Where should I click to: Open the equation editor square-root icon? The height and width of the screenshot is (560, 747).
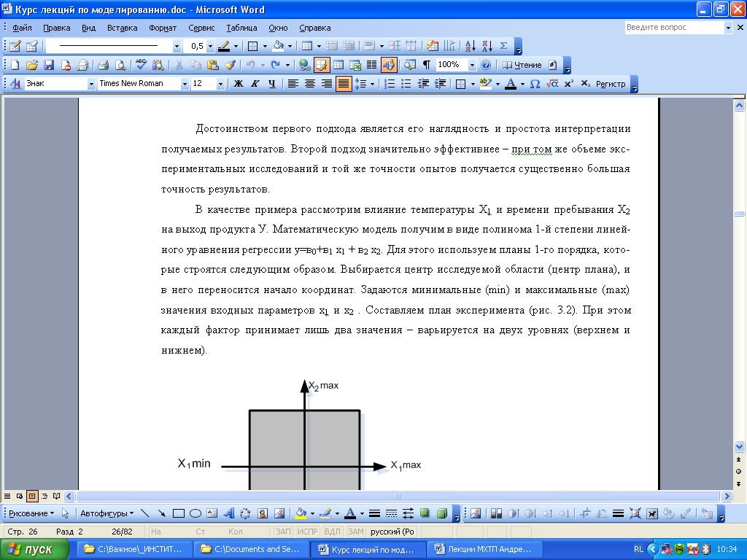point(552,84)
